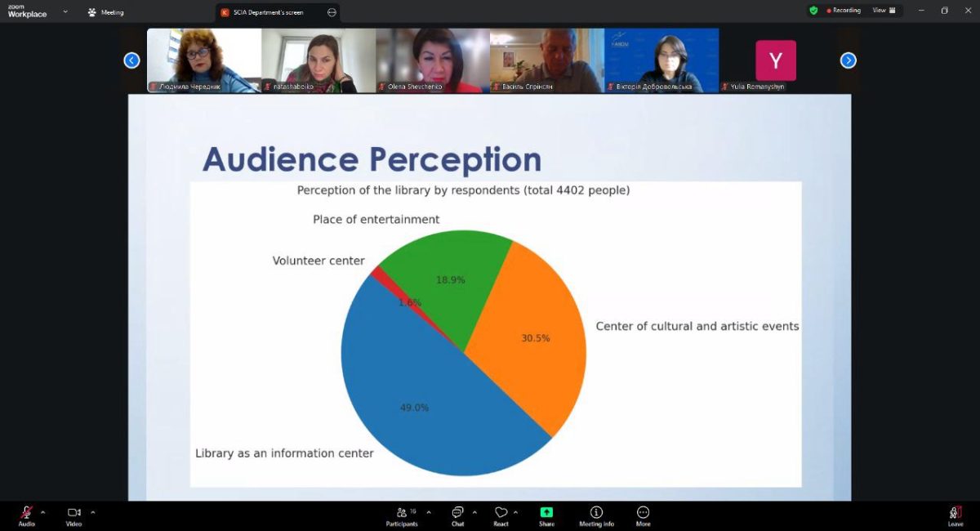Change layout with View button

click(x=884, y=11)
